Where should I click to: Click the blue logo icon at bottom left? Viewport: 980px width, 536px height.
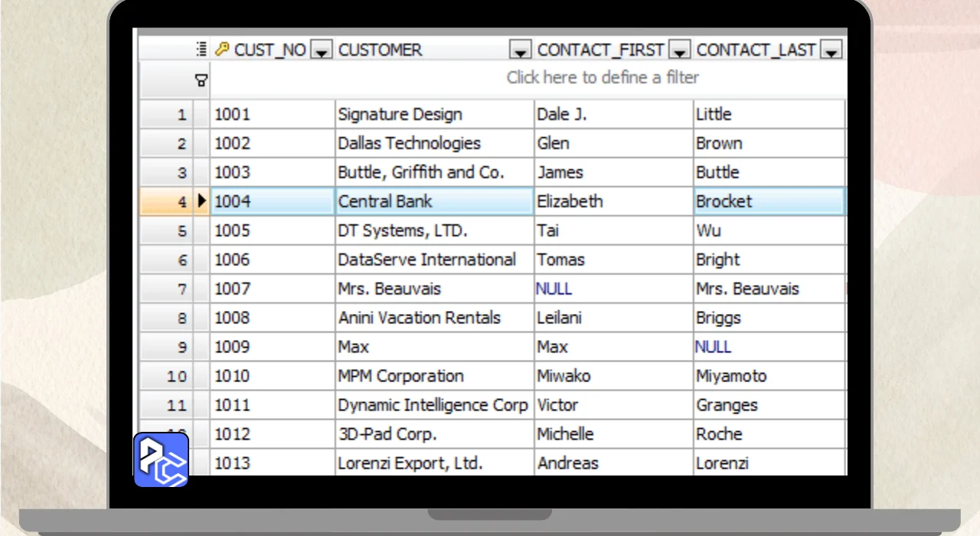[x=161, y=459]
